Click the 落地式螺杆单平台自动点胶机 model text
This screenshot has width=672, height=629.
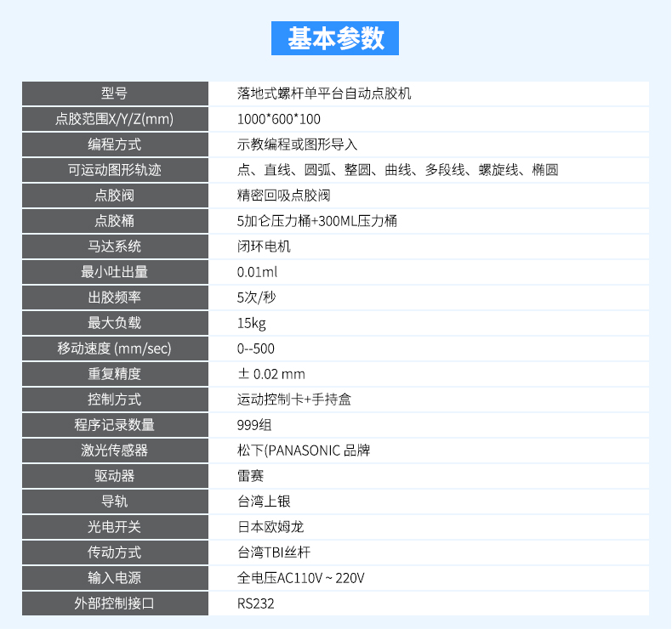[324, 93]
